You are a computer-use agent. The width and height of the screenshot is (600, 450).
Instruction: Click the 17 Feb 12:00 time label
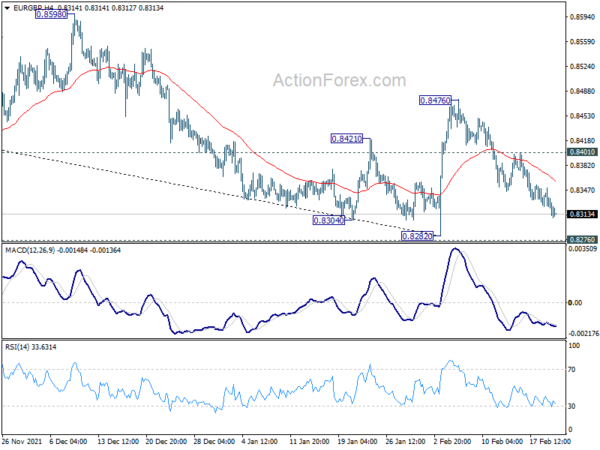pos(550,441)
